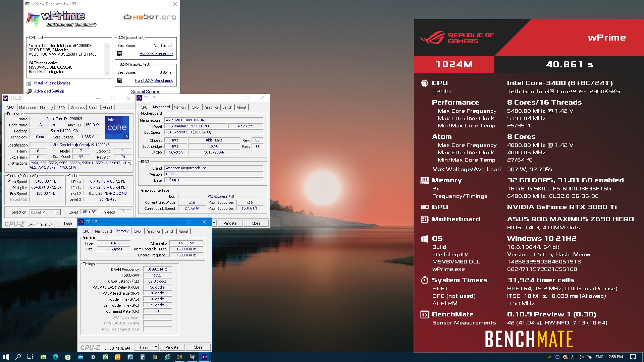Click Validate in the Mainboard CPU-Z window
Viewport: 644px width, 362px height.
point(230,223)
